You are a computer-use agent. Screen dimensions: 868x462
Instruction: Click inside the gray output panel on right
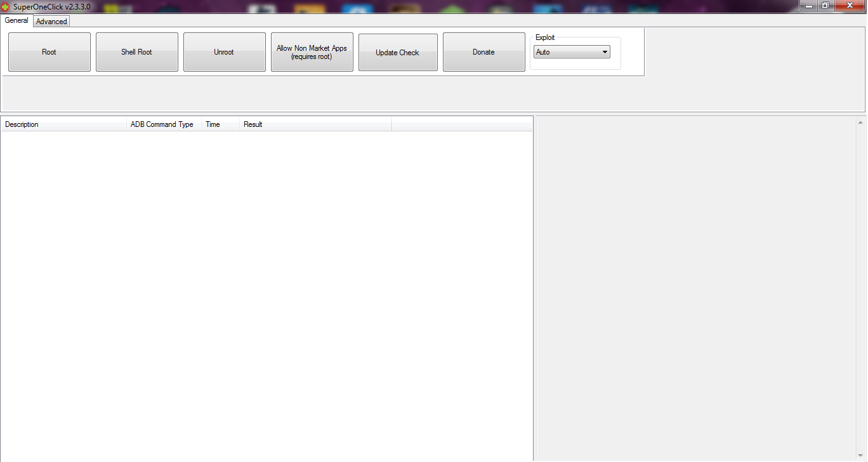[695, 286]
